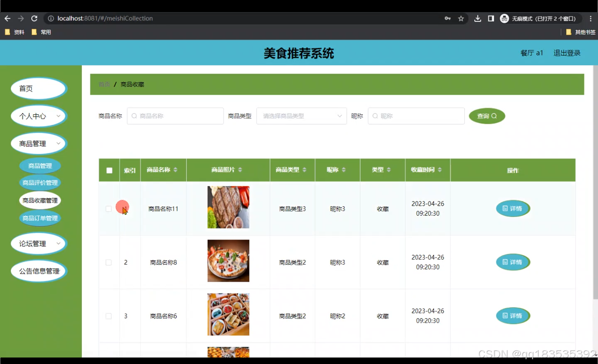Viewport: 598px width, 364px height.
Task: Open the 资料 bookmarks folder
Action: tap(14, 32)
